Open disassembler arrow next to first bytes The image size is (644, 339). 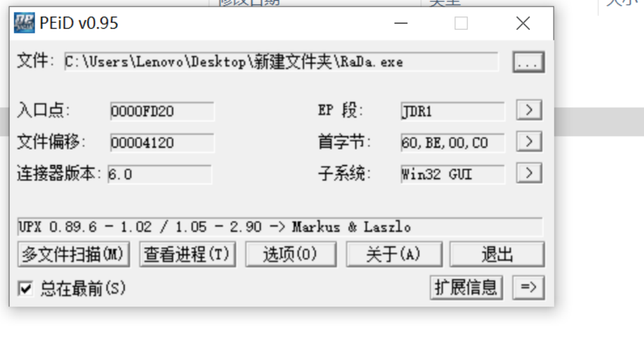529,142
